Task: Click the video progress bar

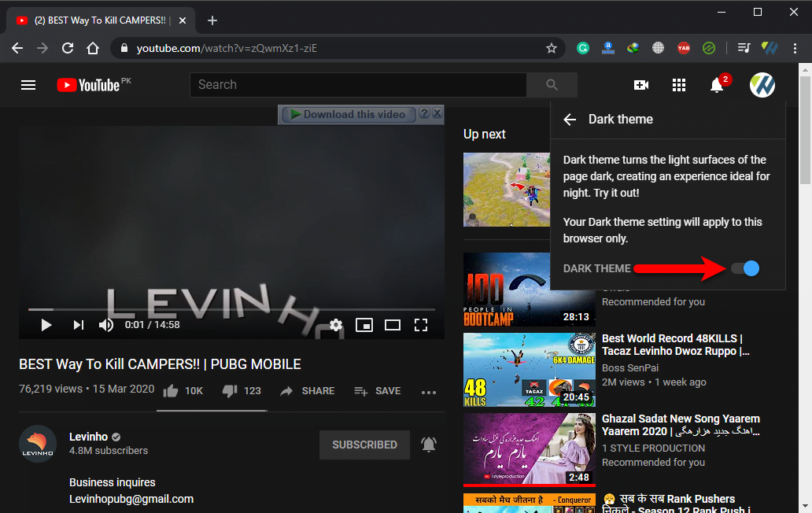Action: point(231,309)
